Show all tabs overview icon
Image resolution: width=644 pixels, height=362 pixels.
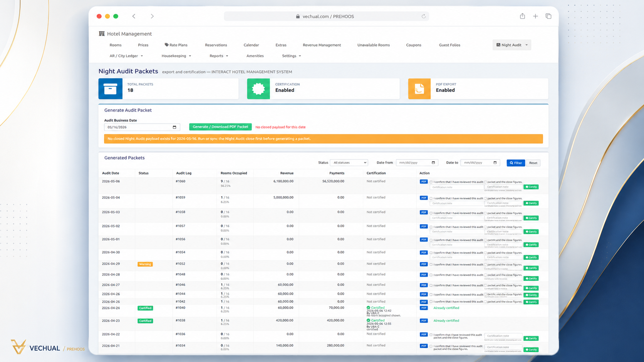[x=548, y=16]
